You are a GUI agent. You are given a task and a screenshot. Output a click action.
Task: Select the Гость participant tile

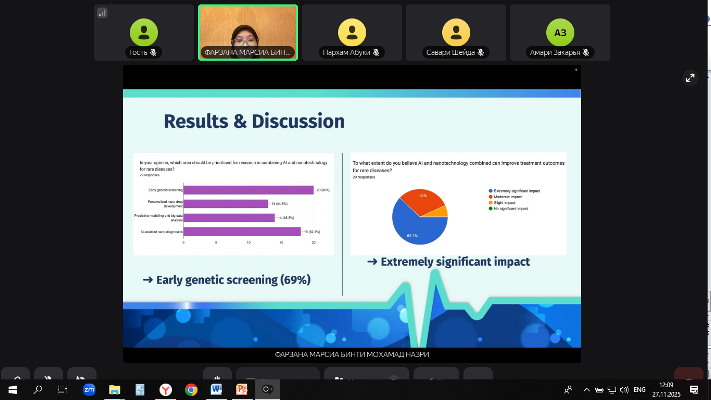(x=144, y=32)
